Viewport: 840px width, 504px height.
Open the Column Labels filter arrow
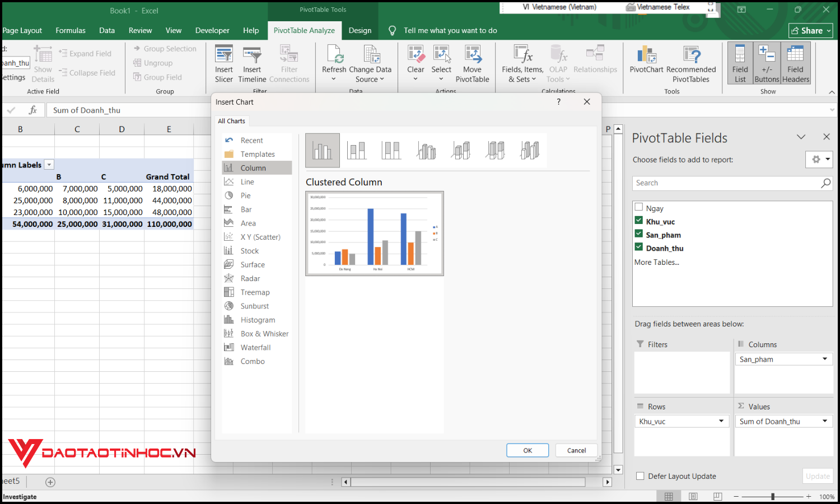(x=49, y=164)
